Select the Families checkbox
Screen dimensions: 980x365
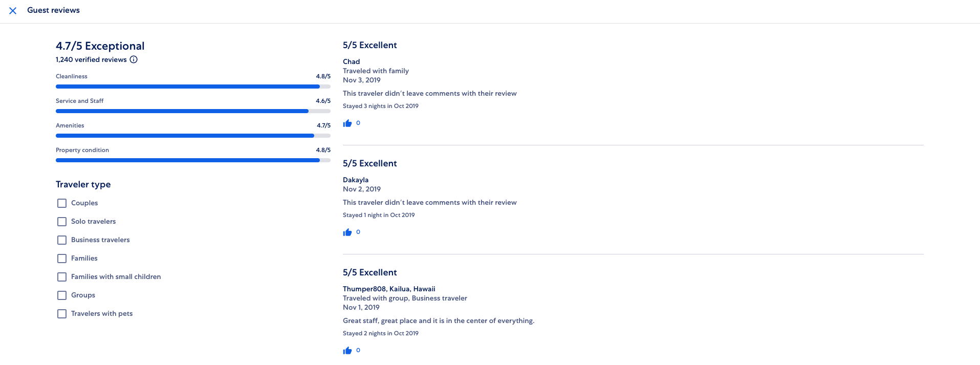click(62, 259)
